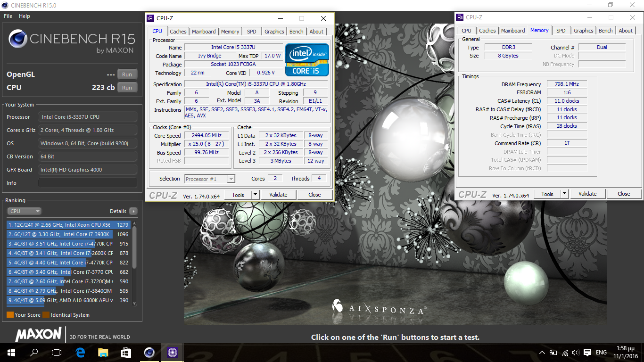Open volume control in system tray
This screenshot has height=362, width=644.
pos(575,353)
